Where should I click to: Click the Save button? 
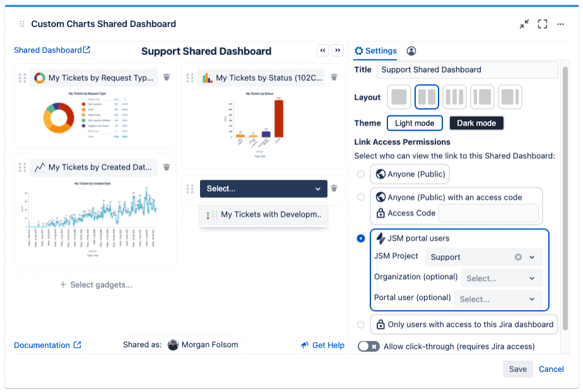[517, 369]
